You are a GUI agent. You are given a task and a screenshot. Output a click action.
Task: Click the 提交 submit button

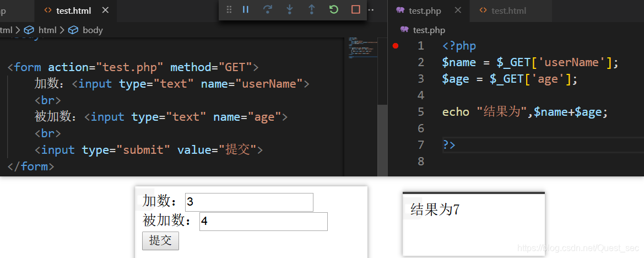click(161, 241)
